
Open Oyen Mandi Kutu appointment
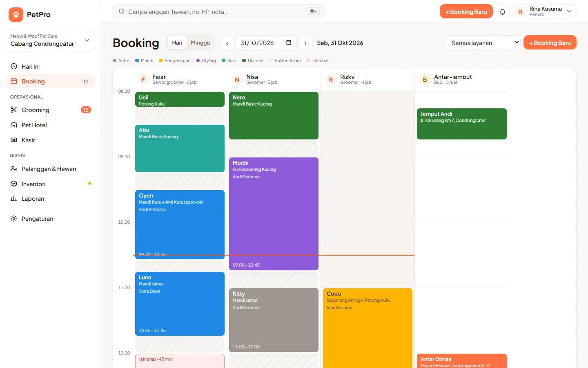[180, 224]
